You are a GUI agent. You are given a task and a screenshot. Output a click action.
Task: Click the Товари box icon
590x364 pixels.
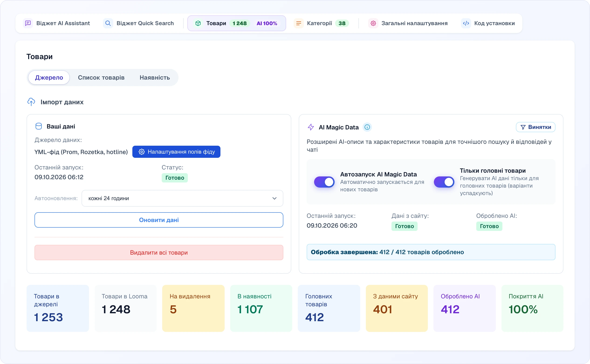(x=198, y=23)
